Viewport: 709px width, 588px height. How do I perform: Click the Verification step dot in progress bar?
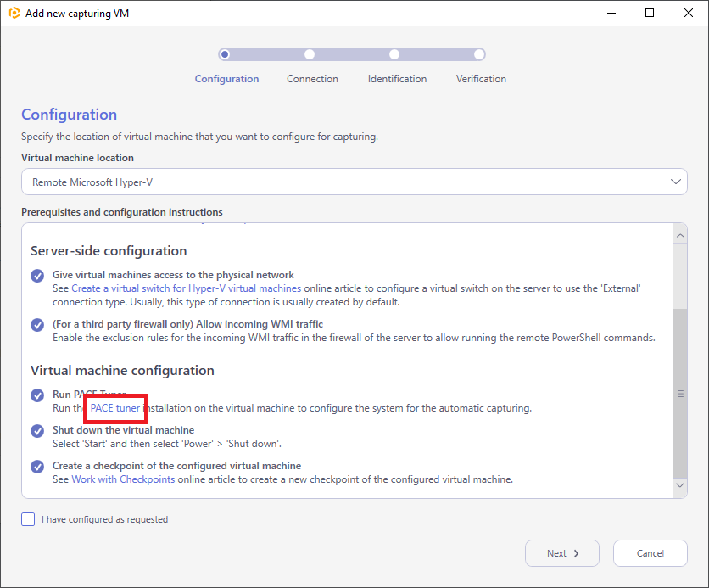click(479, 54)
